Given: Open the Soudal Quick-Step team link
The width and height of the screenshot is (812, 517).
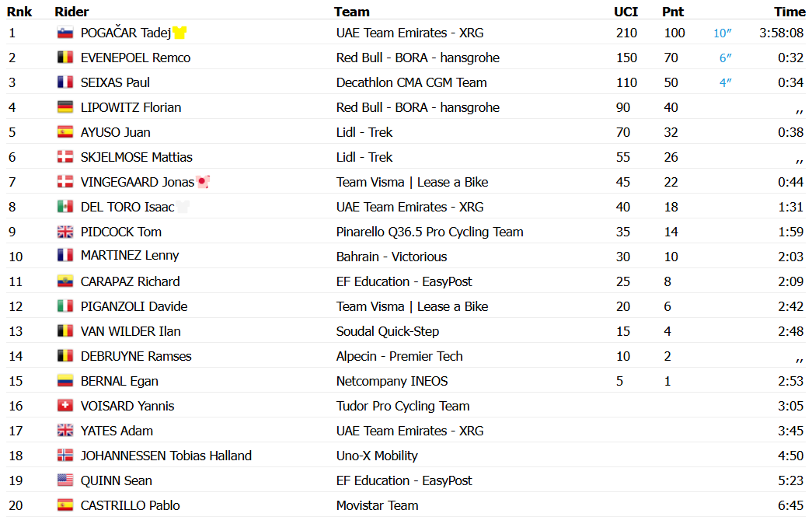Looking at the screenshot, I should (x=388, y=331).
